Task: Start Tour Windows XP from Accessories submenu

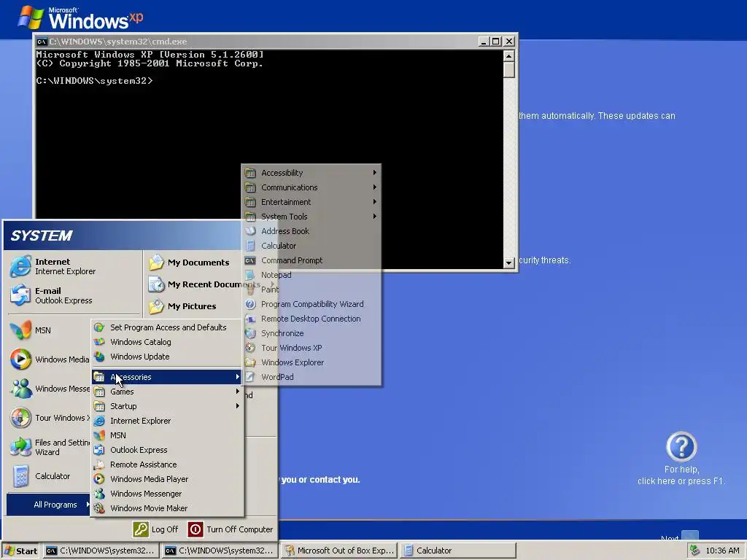Action: tap(311, 348)
